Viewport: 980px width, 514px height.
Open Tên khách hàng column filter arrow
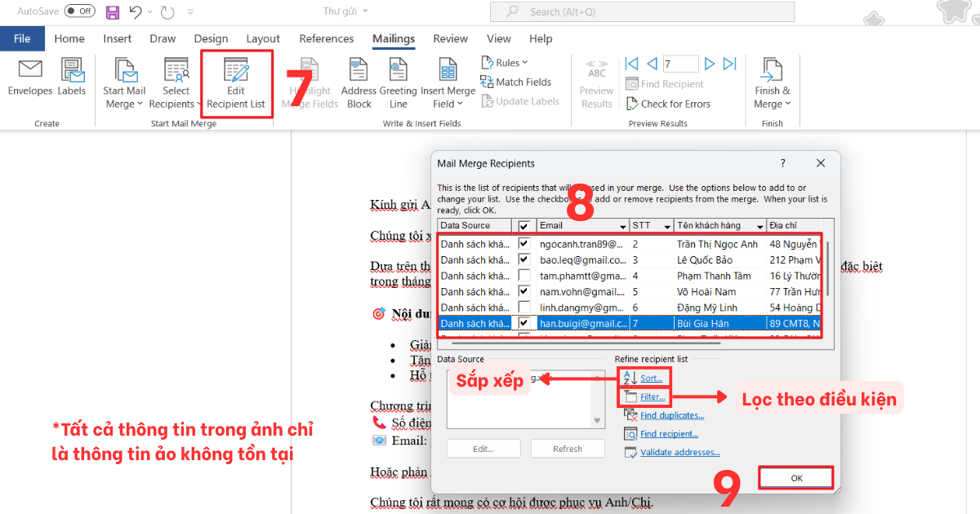[759, 226]
